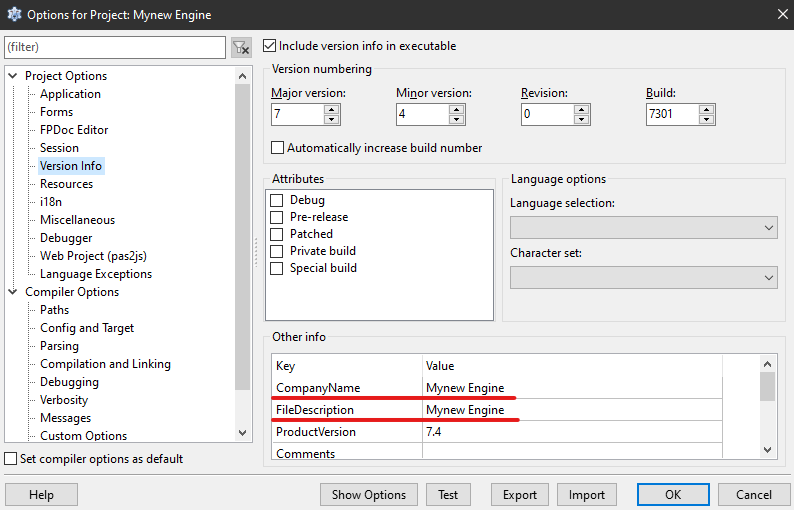Increase Major version with up arrow
The width and height of the screenshot is (794, 510).
332,109
